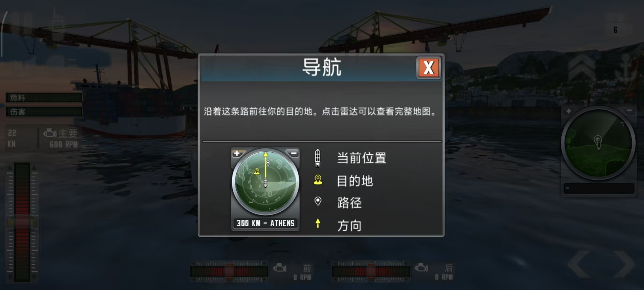Zoom out the right-side minimap with minus

630,111
